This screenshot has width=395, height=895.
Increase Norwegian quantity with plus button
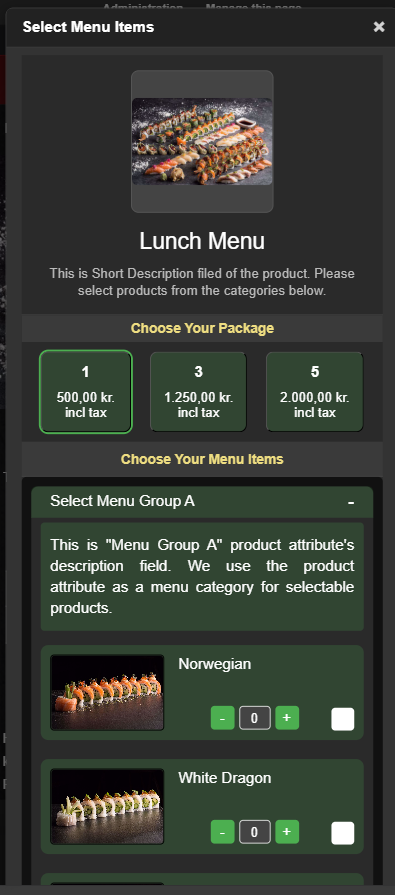(x=287, y=717)
